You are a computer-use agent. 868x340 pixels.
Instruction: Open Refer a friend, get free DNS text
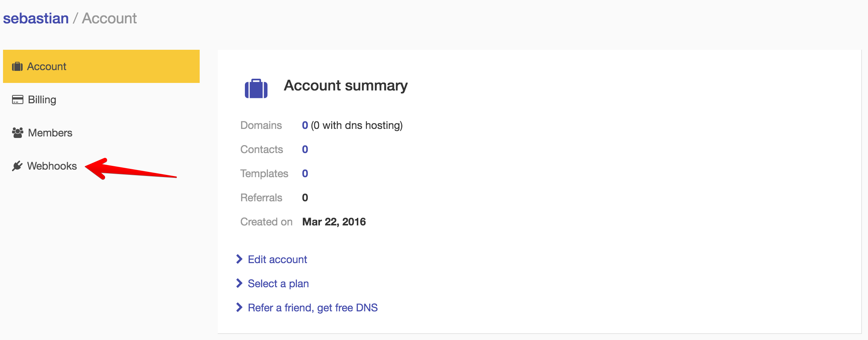(x=313, y=308)
